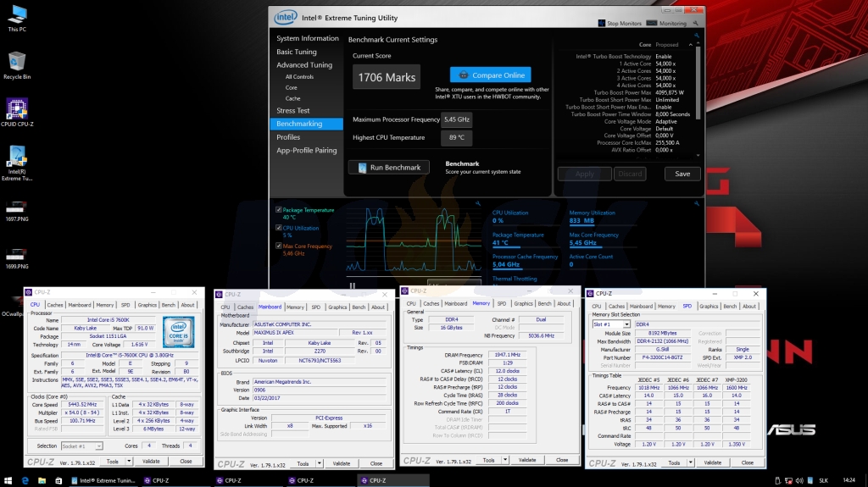
Task: Click scroll-down arrow of XTU settings list
Action: click(x=698, y=156)
